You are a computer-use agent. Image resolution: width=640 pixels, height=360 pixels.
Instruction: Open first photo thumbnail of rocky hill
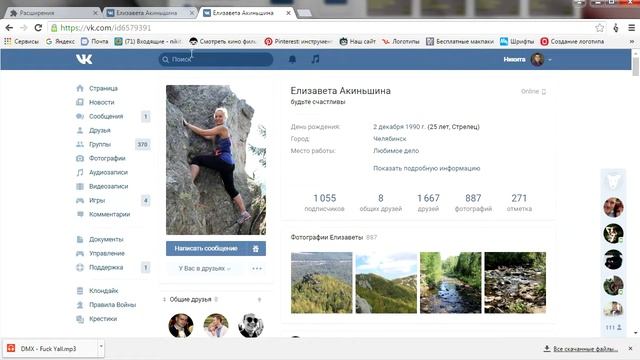pyautogui.click(x=321, y=282)
